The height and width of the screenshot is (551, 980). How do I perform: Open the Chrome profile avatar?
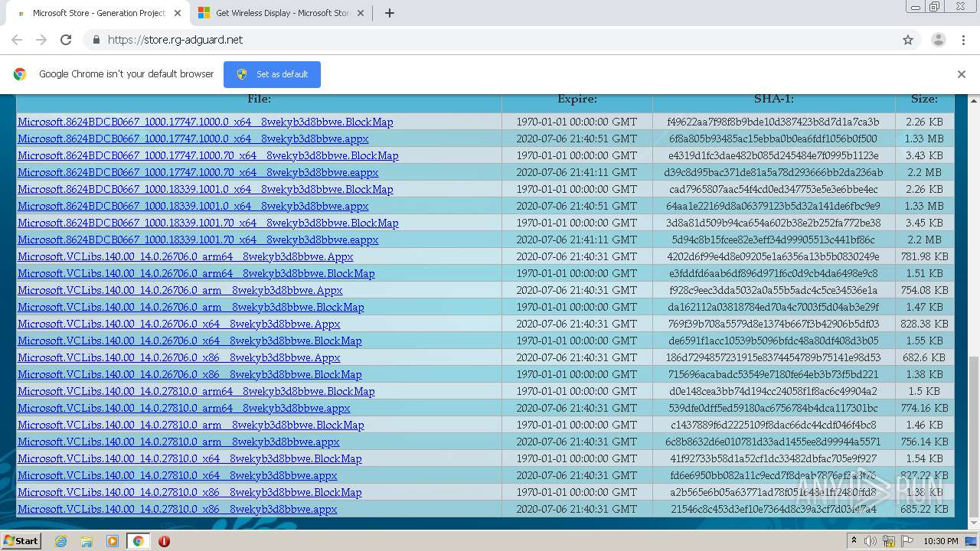coord(938,40)
